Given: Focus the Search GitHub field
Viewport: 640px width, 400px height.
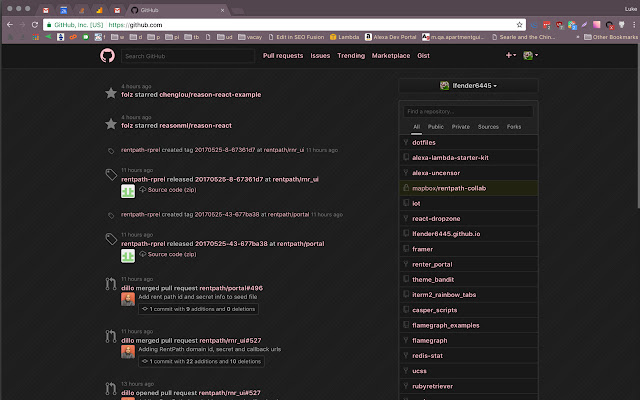Looking at the screenshot, I should (x=188, y=56).
